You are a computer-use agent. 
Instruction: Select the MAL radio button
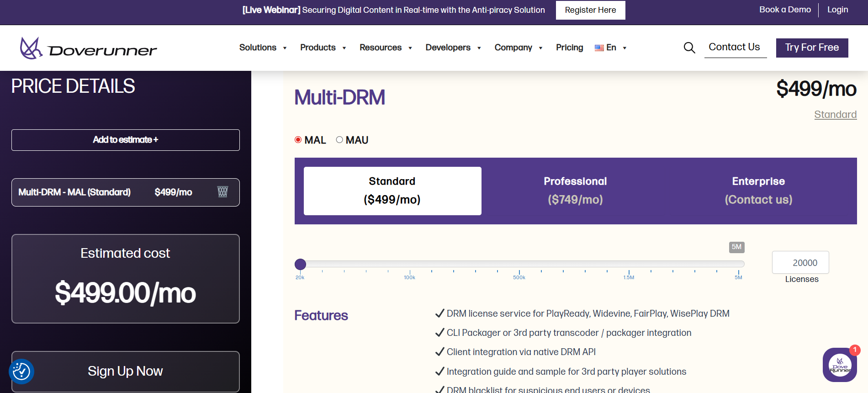[x=298, y=140]
